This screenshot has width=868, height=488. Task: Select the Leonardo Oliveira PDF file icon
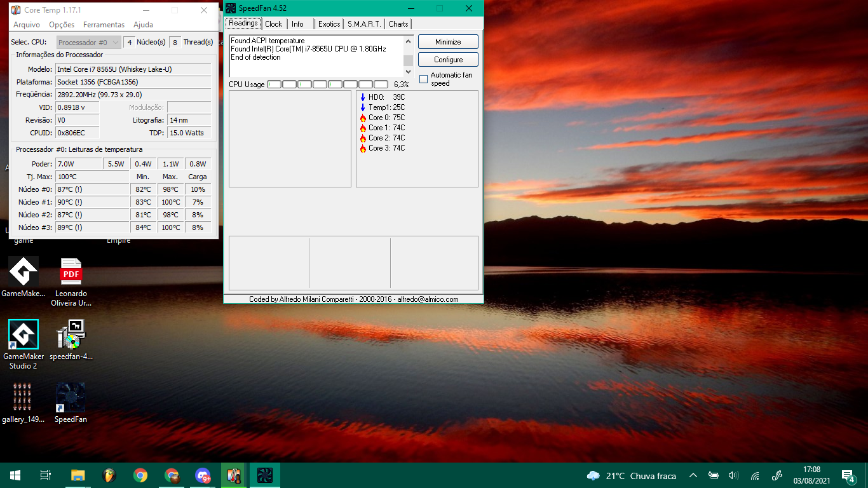(x=71, y=282)
